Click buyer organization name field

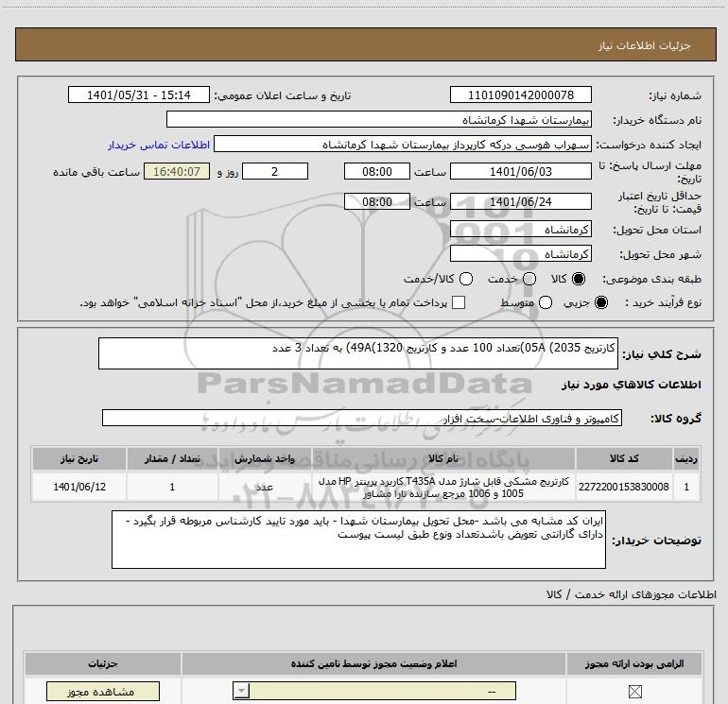pyautogui.click(x=379, y=120)
